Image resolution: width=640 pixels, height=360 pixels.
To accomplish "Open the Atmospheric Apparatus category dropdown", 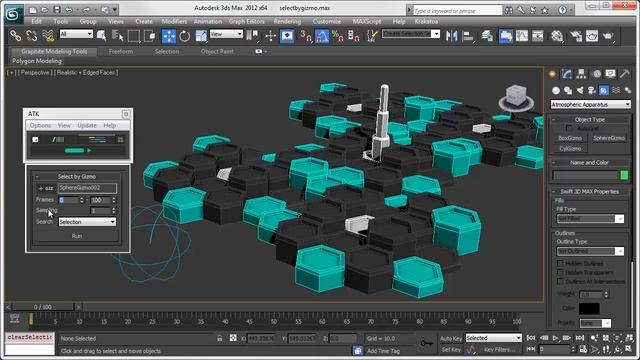I will pyautogui.click(x=590, y=104).
